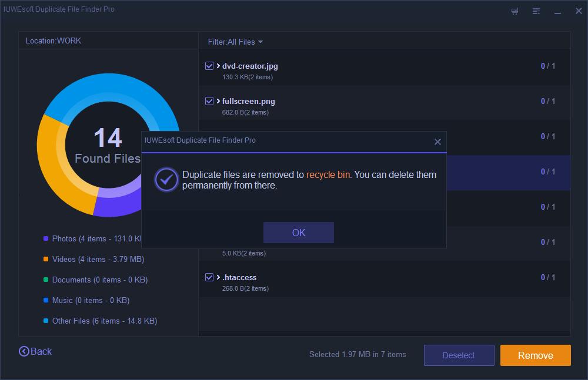Uncheck the dvd-creator.jpg checkbox
The image size is (588, 380).
[209, 66]
